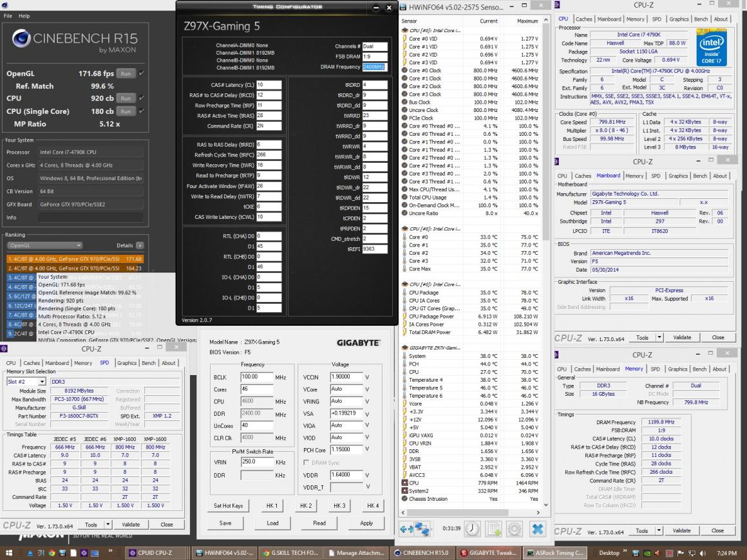Open Chrome icon in taskbar quick launch
This screenshot has height=560, width=747.
pos(52,553)
